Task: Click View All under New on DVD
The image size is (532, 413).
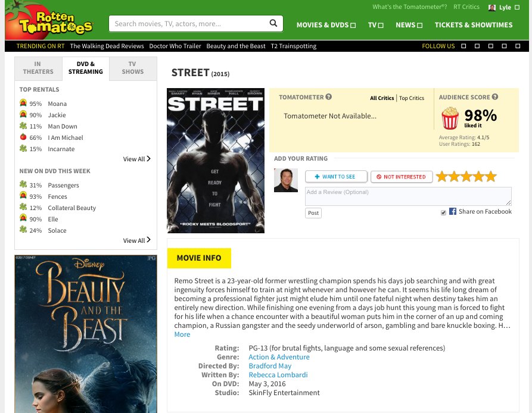Action: pyautogui.click(x=137, y=240)
